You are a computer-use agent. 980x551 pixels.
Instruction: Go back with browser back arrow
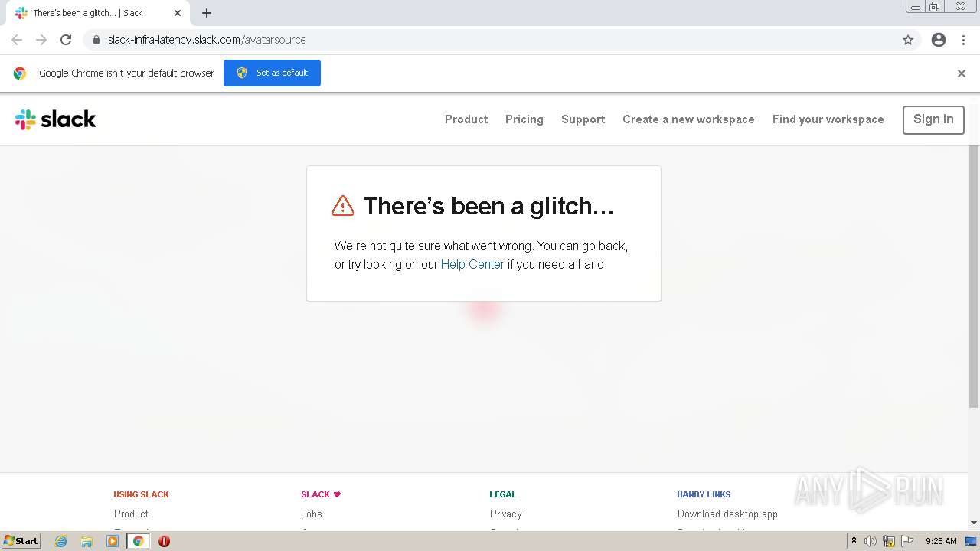[17, 40]
